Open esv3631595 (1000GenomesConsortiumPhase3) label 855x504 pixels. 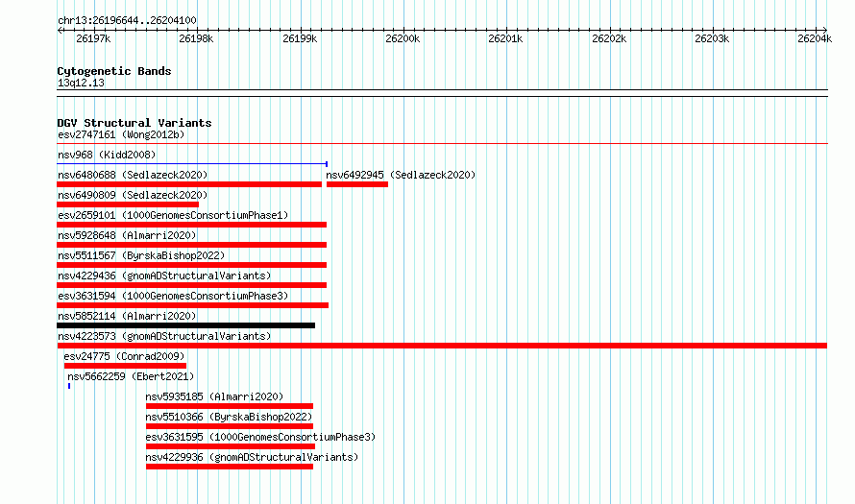260,437
